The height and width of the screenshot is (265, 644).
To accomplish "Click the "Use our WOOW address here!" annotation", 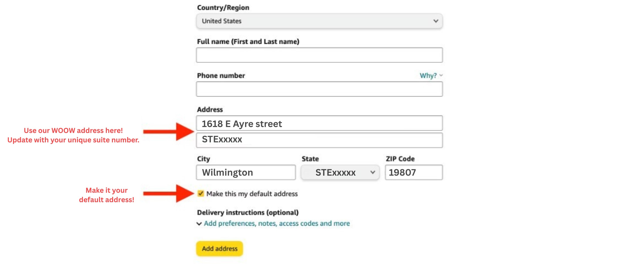I will (x=73, y=130).
